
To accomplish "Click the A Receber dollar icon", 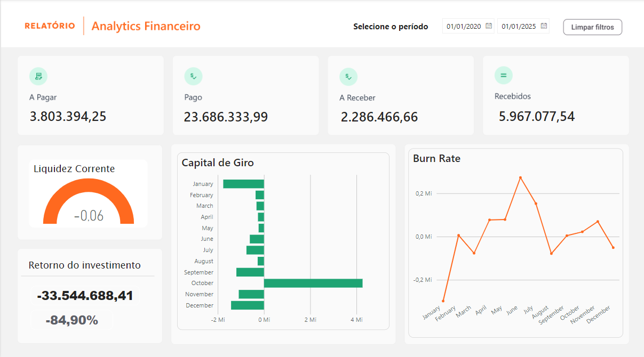I will point(348,76).
